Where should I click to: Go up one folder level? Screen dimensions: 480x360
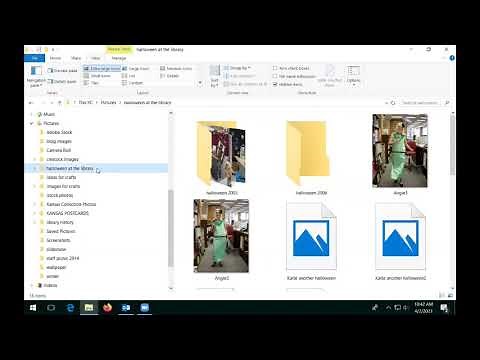tap(60, 103)
